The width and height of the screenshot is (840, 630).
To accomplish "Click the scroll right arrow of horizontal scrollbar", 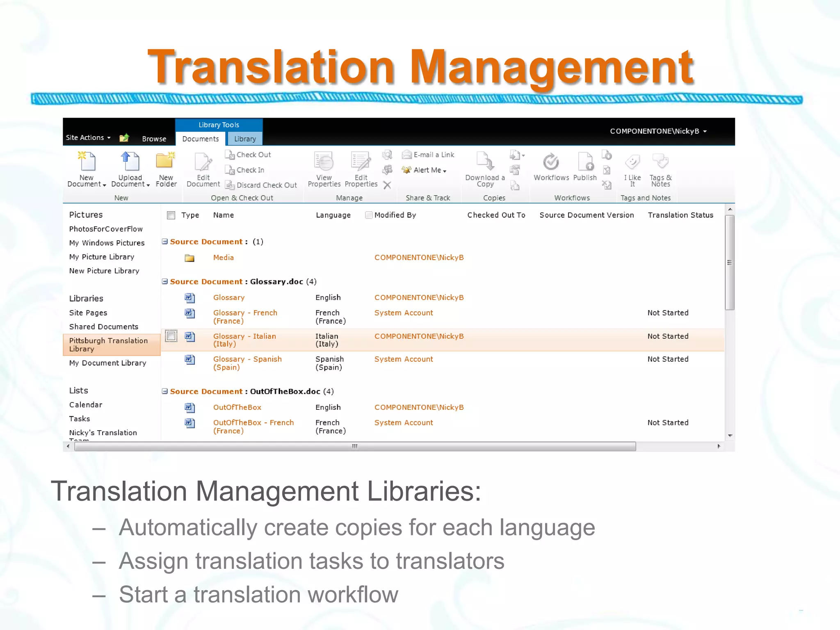I will coord(719,446).
